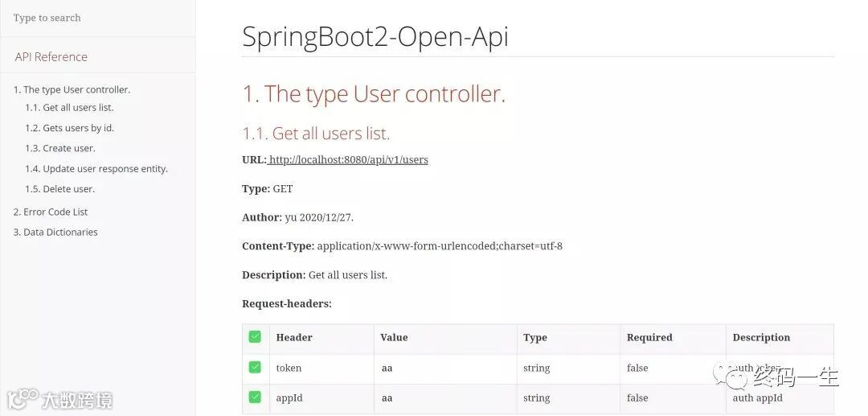The width and height of the screenshot is (868, 416).
Task: Click the SpringBoot2-Open-Api page title
Action: point(375,37)
